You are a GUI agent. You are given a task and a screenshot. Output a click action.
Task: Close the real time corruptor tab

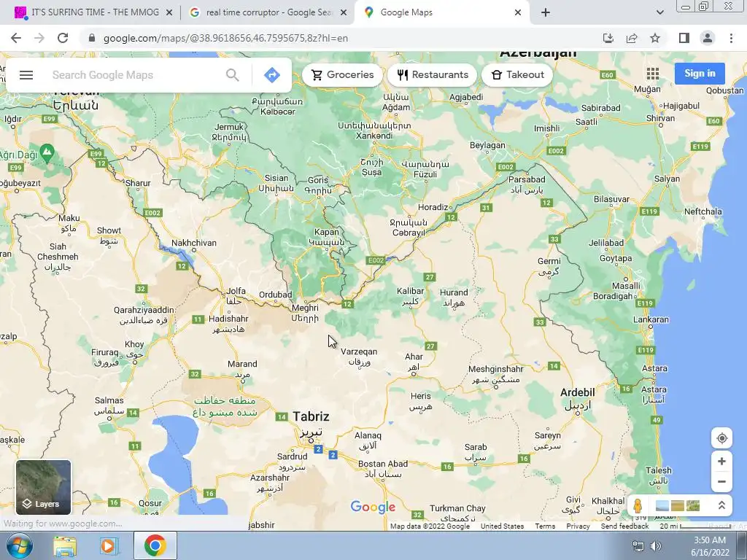(x=344, y=13)
